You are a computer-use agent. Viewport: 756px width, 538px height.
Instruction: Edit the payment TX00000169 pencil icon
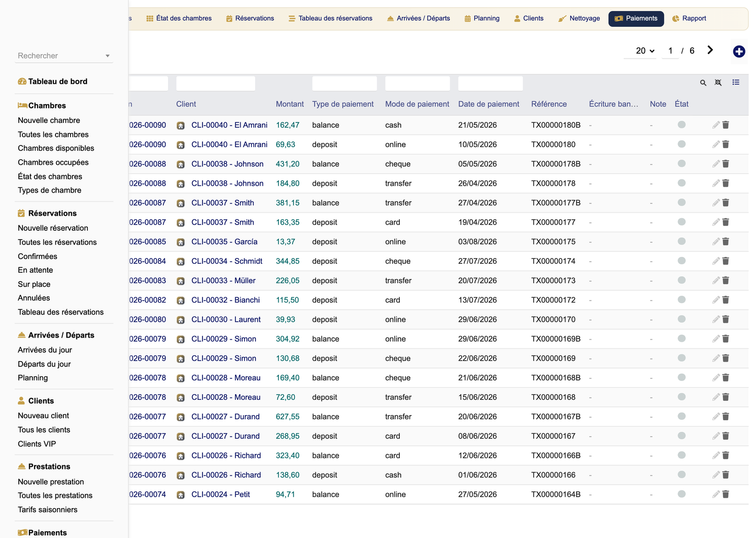716,358
